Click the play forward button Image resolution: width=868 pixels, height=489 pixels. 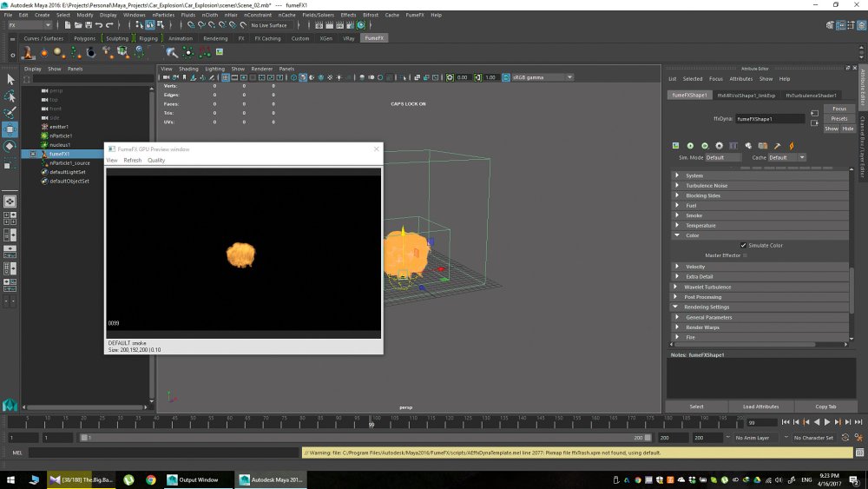[x=827, y=422]
